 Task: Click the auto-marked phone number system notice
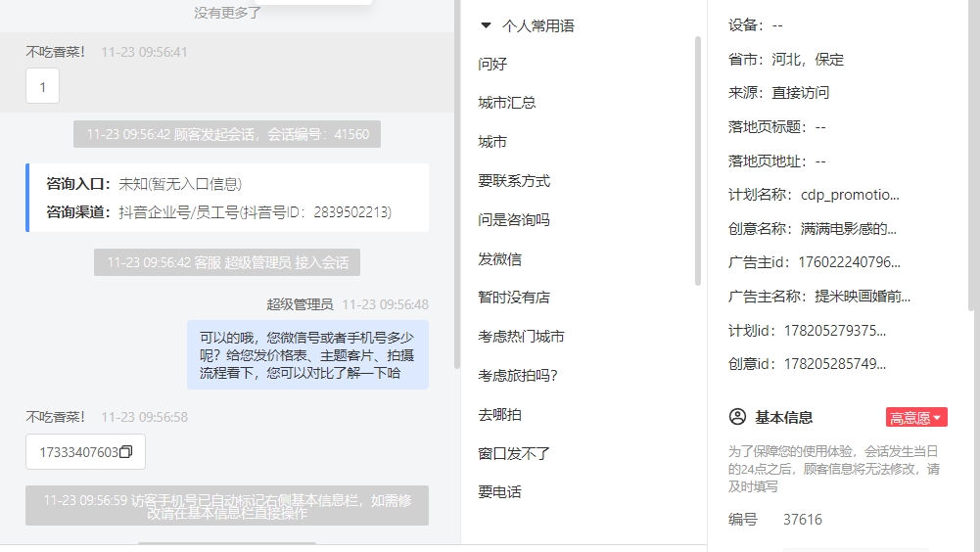pyautogui.click(x=227, y=506)
